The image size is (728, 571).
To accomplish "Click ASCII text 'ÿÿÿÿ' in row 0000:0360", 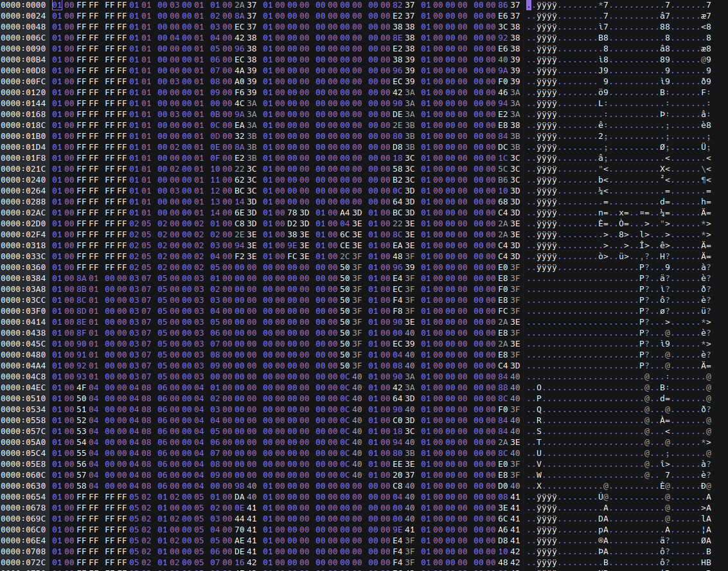I will pos(546,267).
